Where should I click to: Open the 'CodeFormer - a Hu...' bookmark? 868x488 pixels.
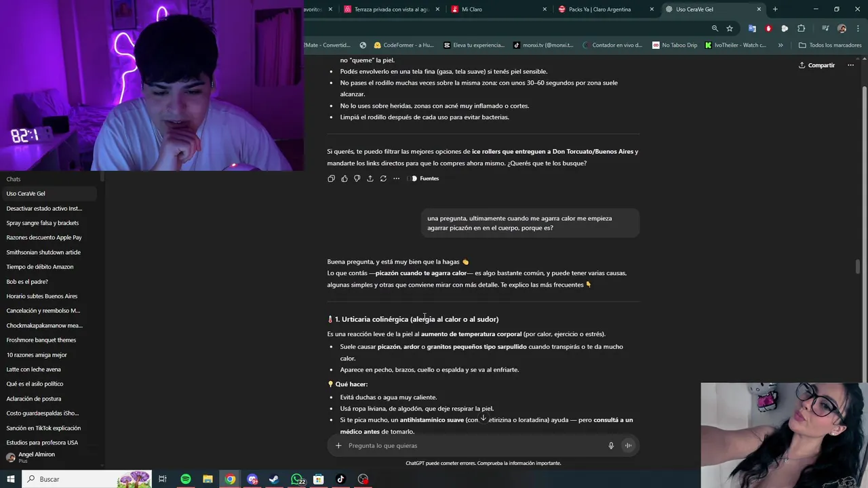click(403, 45)
